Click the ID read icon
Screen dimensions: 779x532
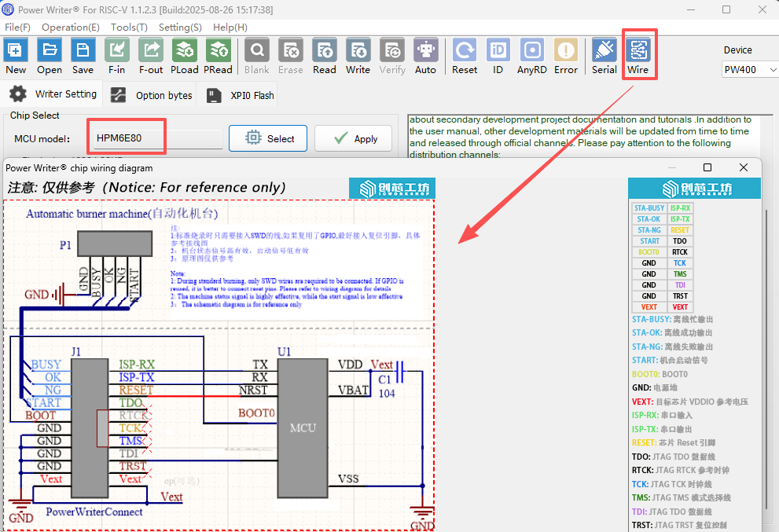498,57
